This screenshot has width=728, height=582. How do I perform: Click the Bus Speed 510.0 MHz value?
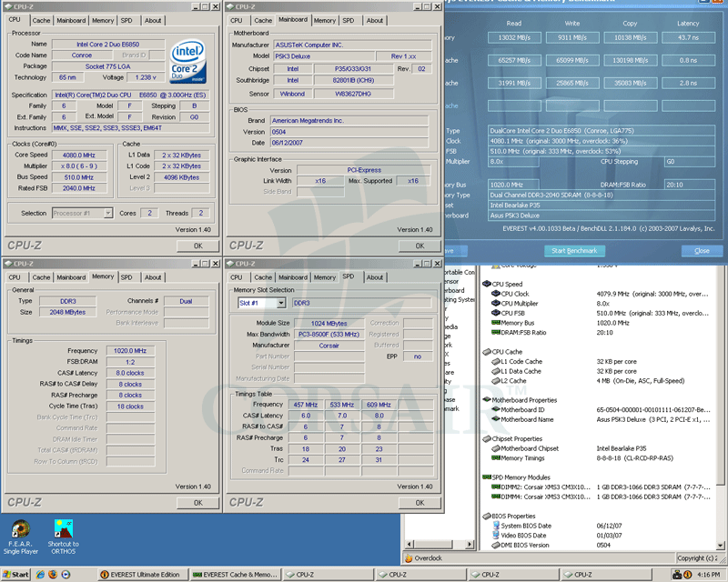pos(79,177)
